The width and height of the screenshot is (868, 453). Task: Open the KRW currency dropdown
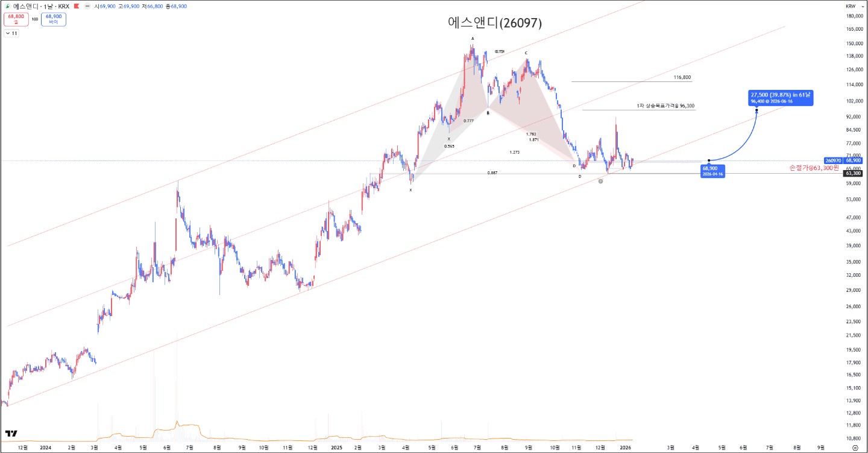point(854,6)
